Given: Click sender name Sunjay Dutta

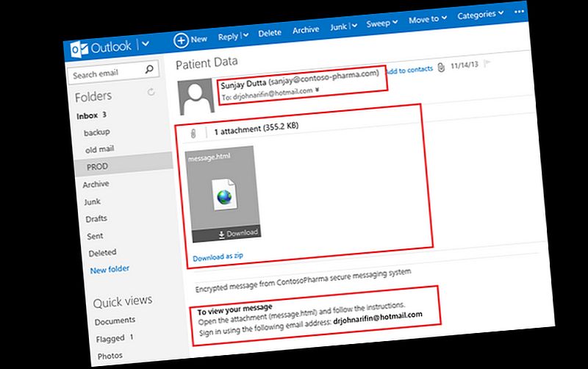Looking at the screenshot, I should point(243,85).
